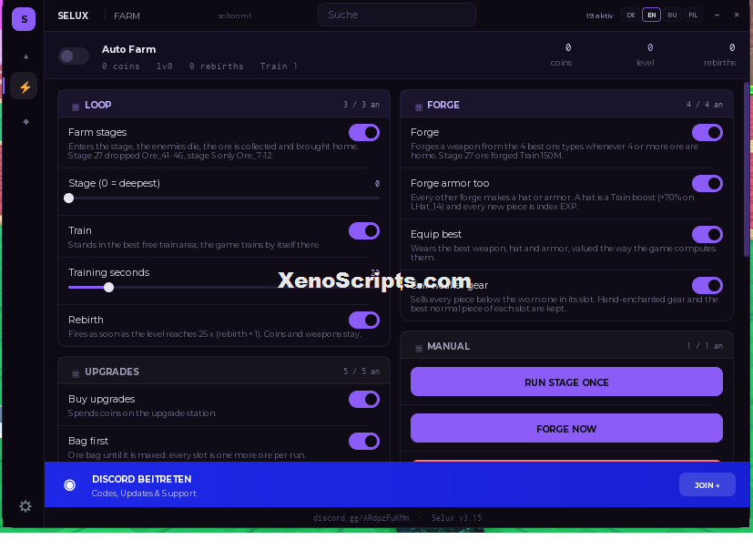Collapse the LOOP section header
Screen dimensions: 753x560
[x=224, y=104]
